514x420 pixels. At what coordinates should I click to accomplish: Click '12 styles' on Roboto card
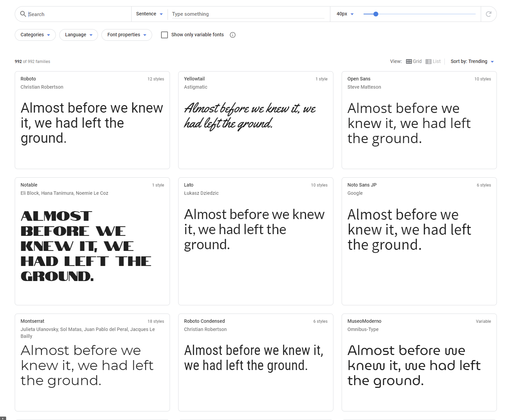click(x=156, y=79)
